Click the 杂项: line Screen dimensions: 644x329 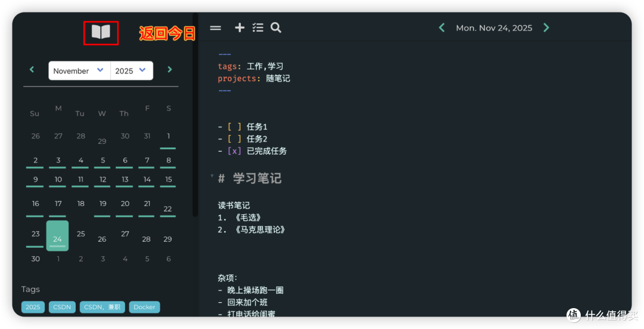(x=228, y=278)
